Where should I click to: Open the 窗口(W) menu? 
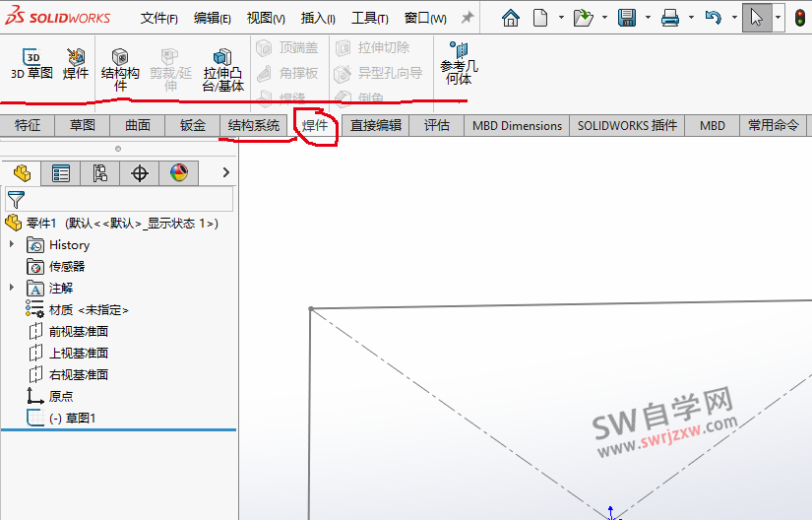[425, 18]
